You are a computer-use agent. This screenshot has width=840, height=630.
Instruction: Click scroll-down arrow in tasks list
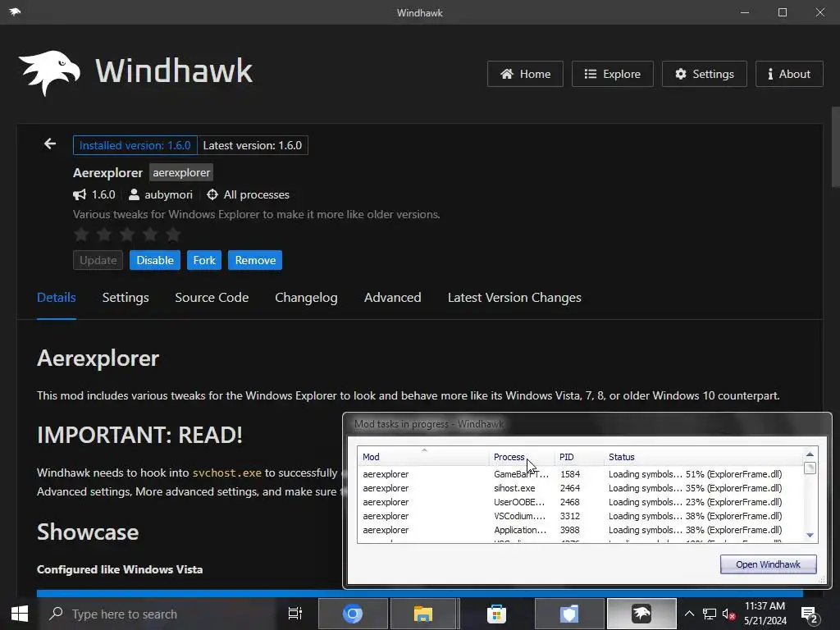click(x=810, y=535)
